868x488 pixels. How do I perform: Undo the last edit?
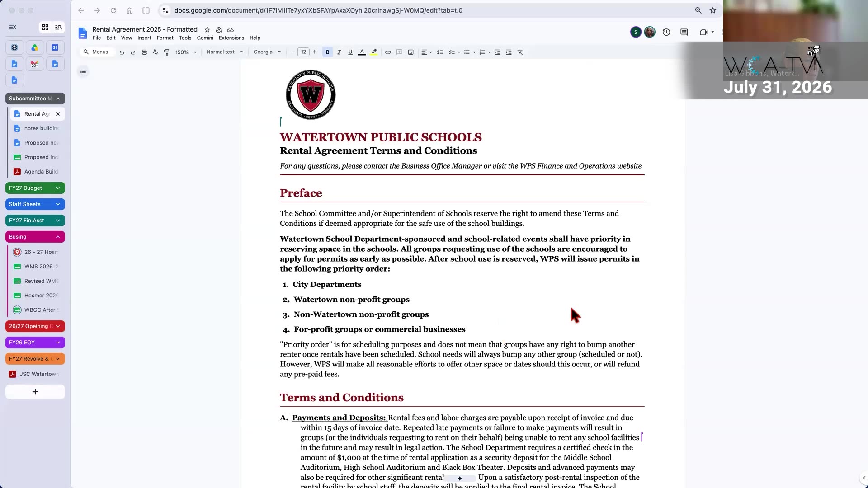[x=122, y=52]
